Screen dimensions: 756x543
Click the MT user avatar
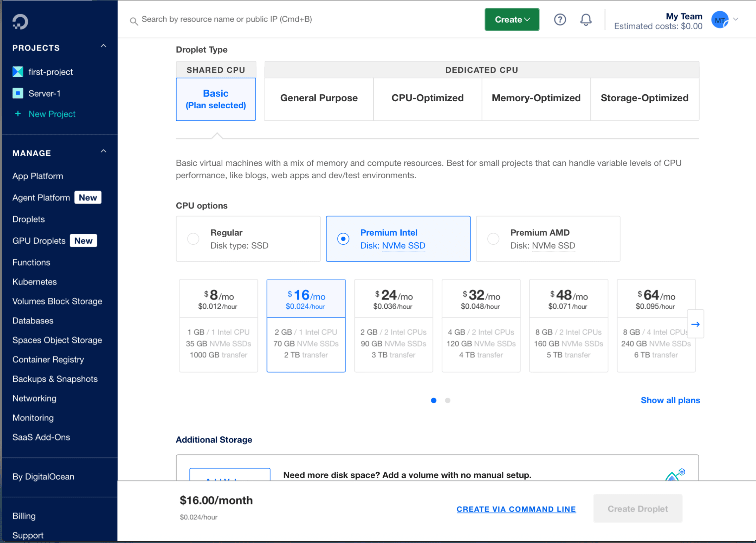(720, 20)
